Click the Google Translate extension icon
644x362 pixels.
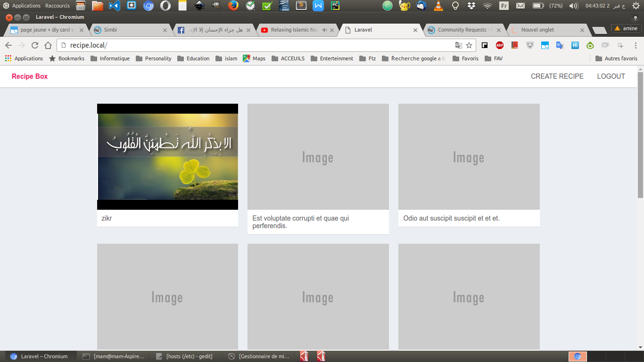click(x=560, y=45)
